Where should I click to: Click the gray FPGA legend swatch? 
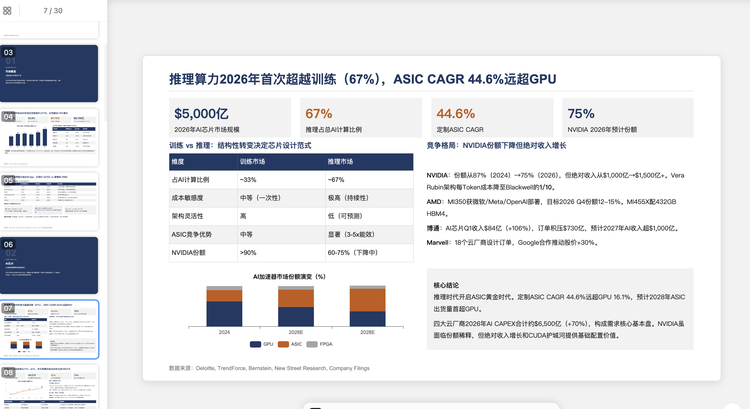[x=312, y=344]
